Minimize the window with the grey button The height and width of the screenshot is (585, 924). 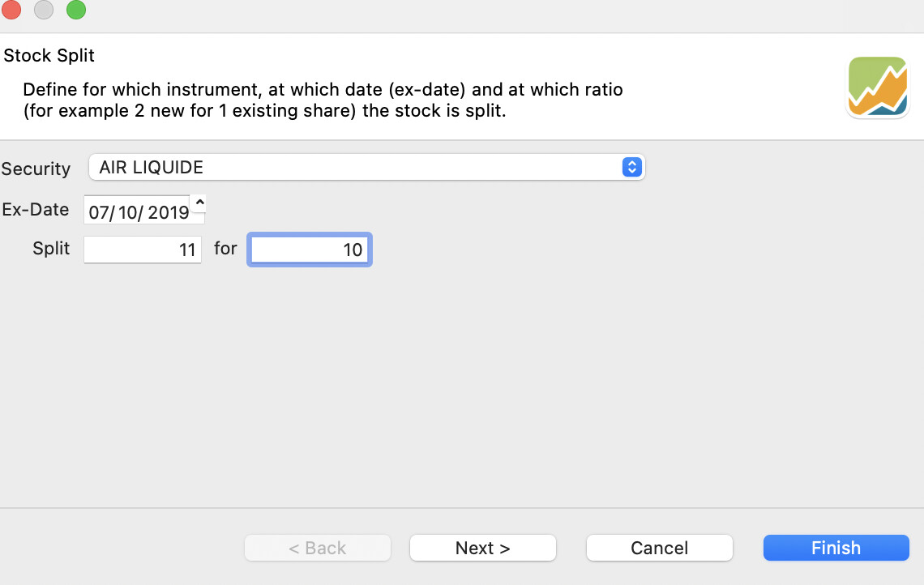pyautogui.click(x=44, y=10)
